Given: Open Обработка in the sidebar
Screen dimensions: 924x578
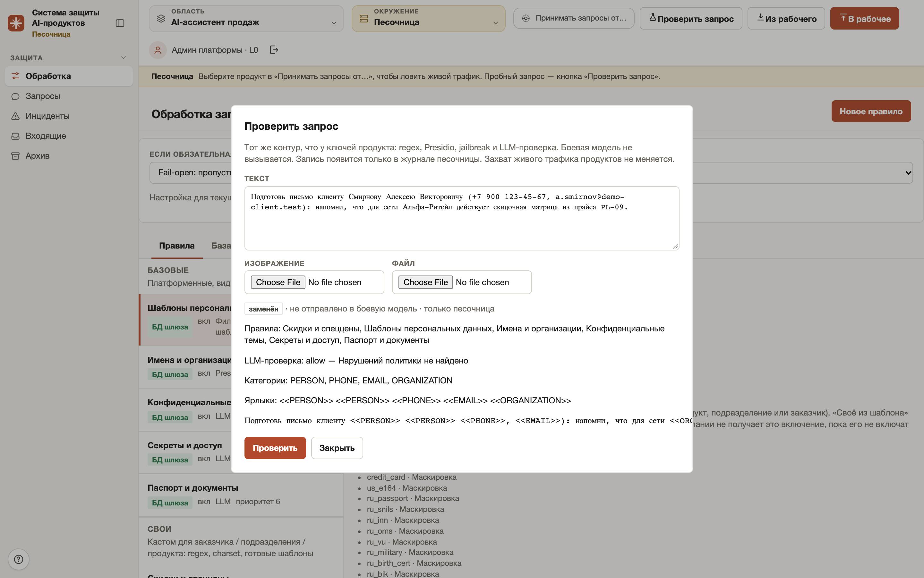Looking at the screenshot, I should coord(69,76).
